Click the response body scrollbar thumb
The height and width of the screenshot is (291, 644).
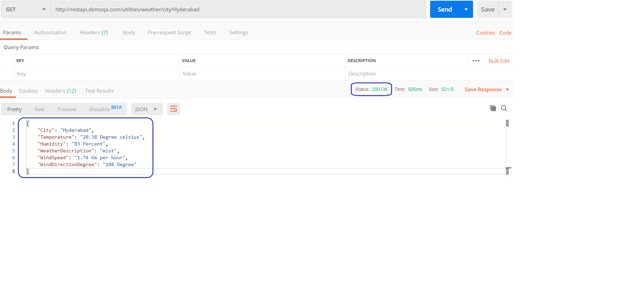[x=507, y=123]
